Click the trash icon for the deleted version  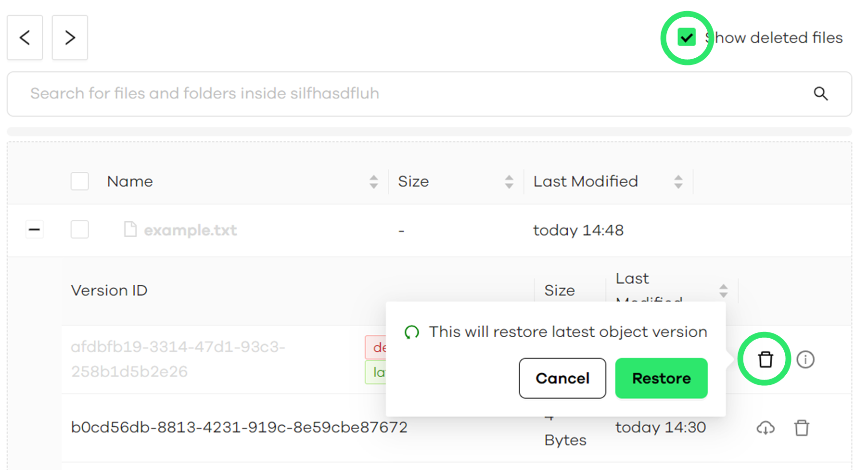point(765,359)
